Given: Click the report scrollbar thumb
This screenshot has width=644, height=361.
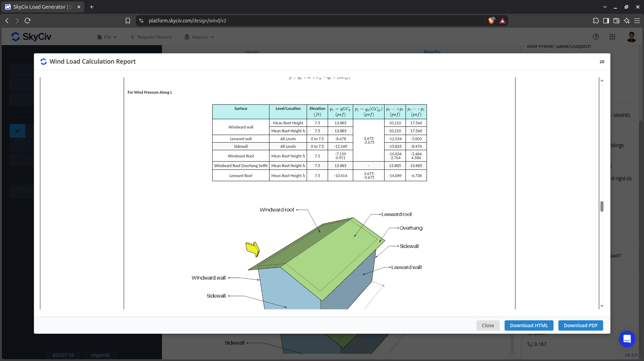Looking at the screenshot, I should [602, 206].
